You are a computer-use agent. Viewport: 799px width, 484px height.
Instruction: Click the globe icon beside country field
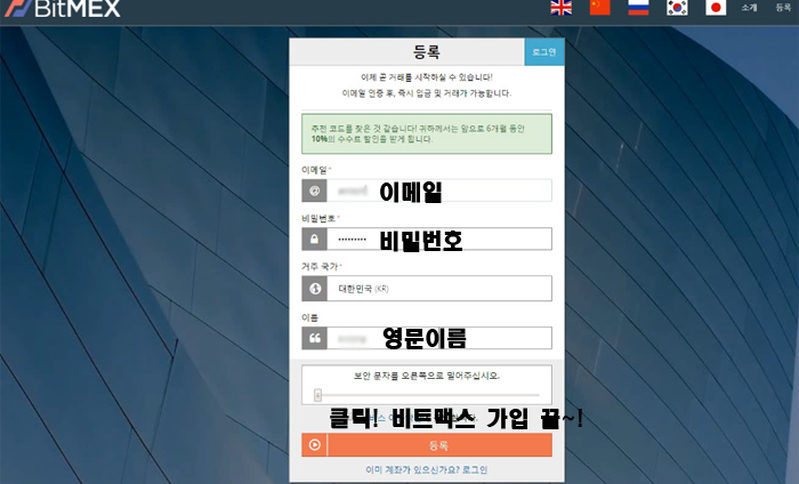(x=314, y=289)
